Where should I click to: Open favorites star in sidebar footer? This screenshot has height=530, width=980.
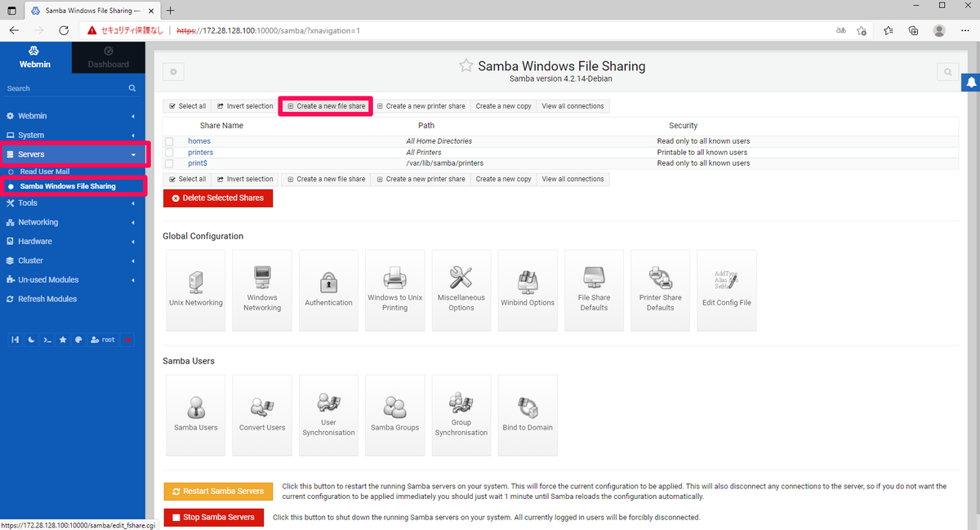pyautogui.click(x=63, y=340)
